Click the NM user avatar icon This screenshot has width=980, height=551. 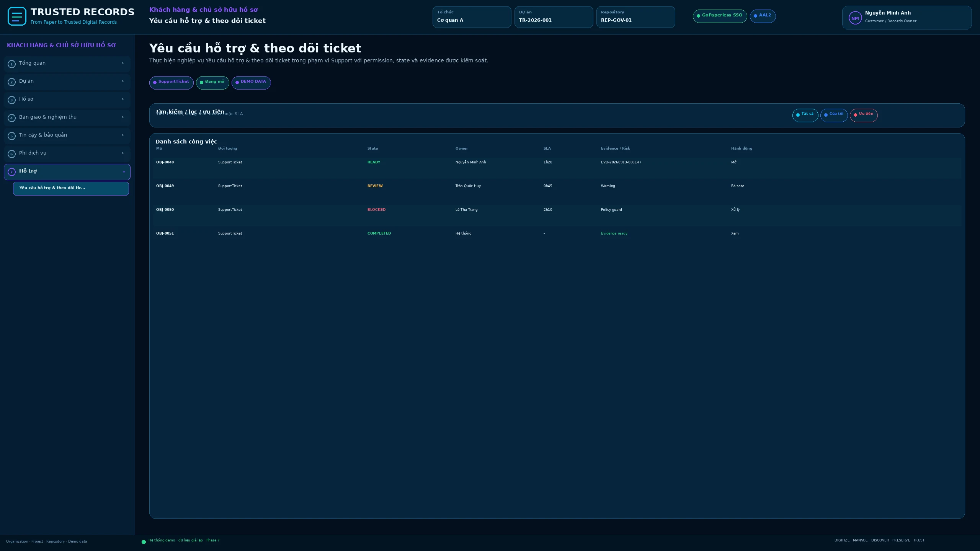(x=855, y=18)
